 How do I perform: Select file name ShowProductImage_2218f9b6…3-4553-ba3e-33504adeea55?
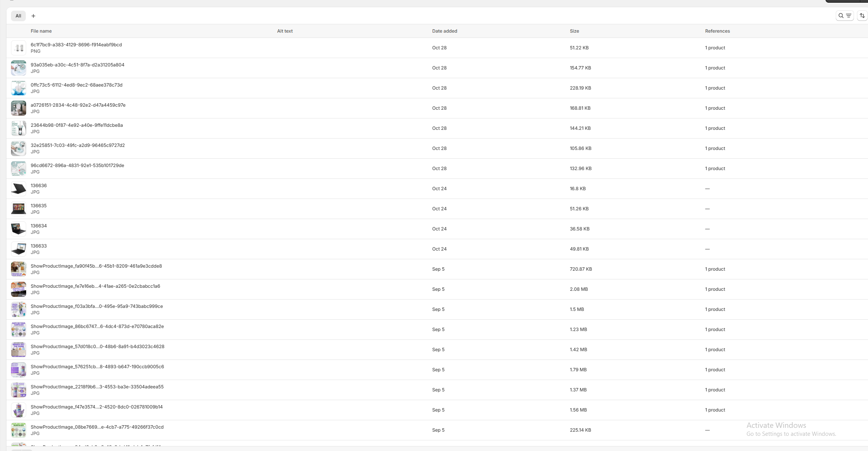[97, 387]
